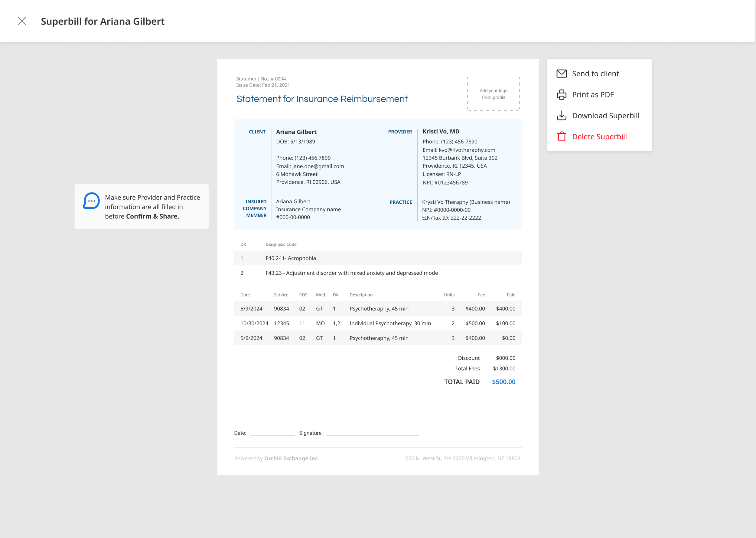Click client email jane.doe@gmail.com

[318, 166]
